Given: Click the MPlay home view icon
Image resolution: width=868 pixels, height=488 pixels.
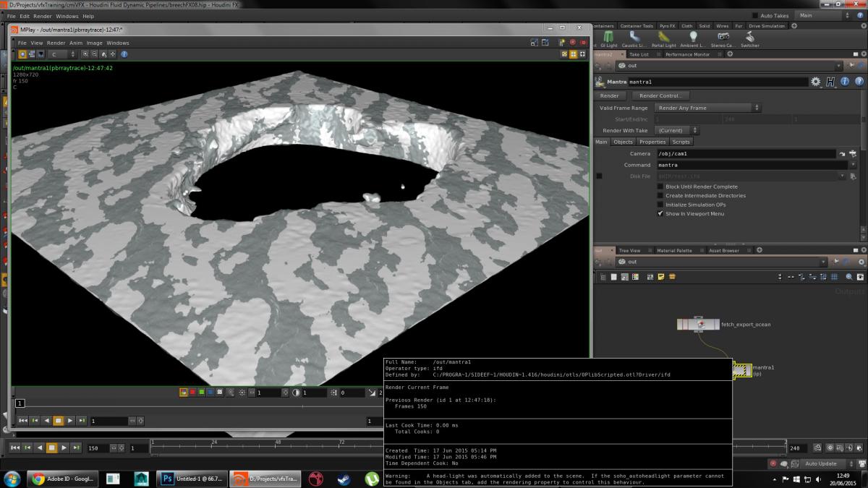Looking at the screenshot, I should (x=104, y=54).
